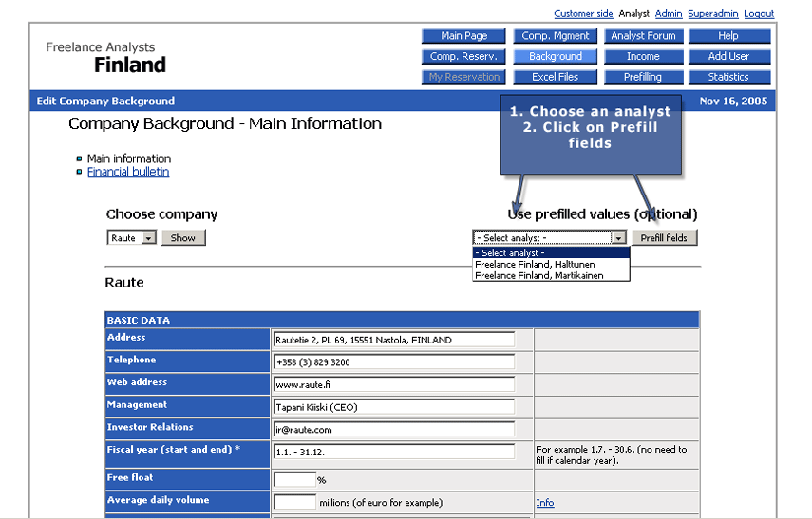Open the Financial bulletin link

(128, 172)
